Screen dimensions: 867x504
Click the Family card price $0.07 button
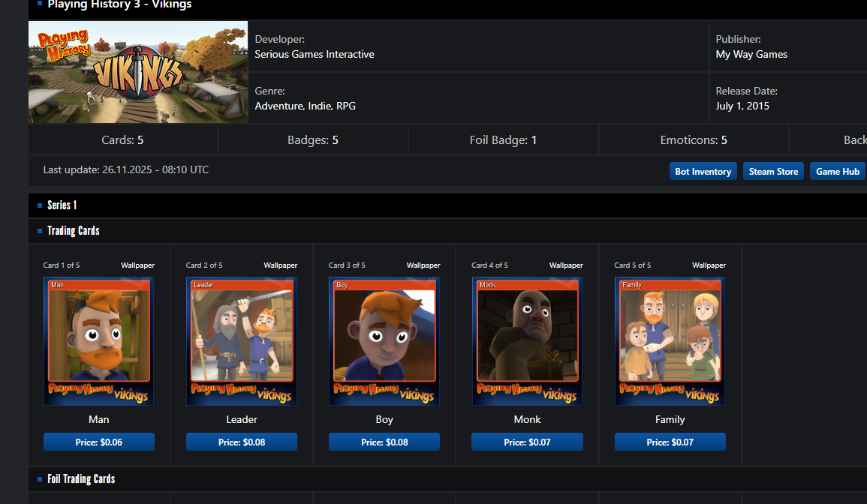tap(670, 442)
